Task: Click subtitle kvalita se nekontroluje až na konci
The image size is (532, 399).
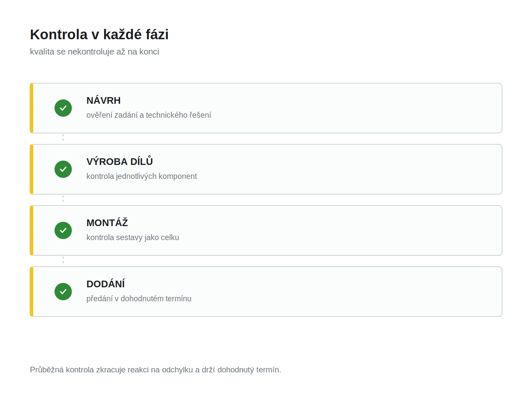Action: pos(94,52)
